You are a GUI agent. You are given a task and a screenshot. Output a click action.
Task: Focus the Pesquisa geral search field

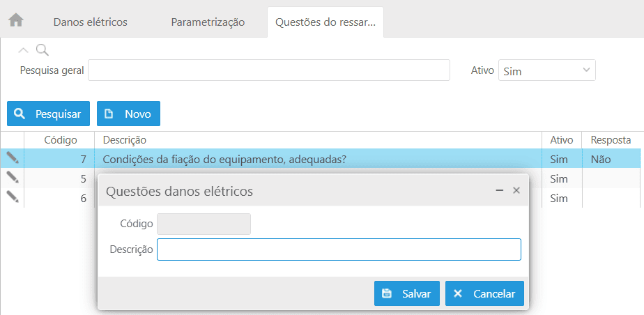269,70
